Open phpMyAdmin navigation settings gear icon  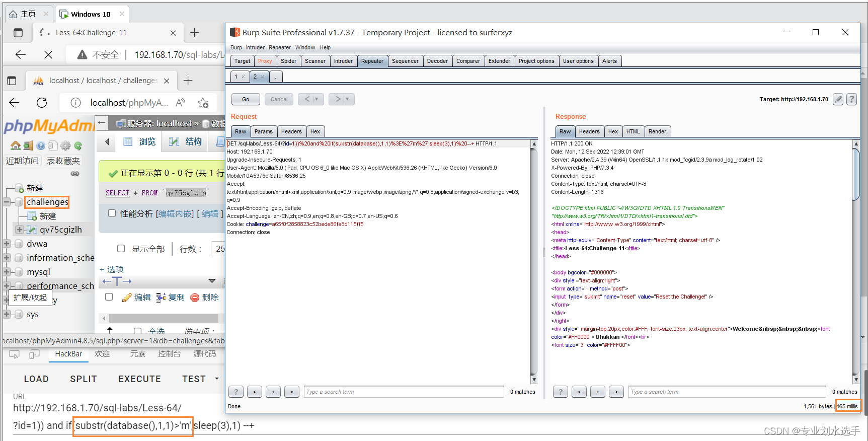coord(65,146)
